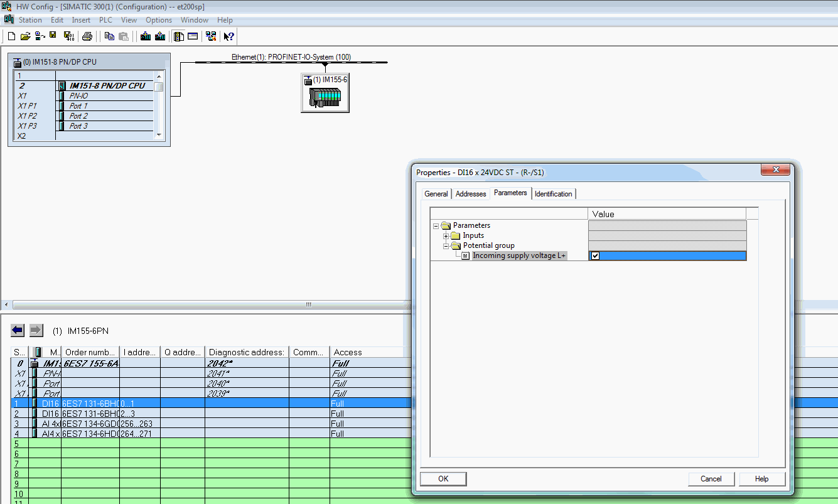The height and width of the screenshot is (504, 838).
Task: Click the Save and Compile toolbar icon
Action: click(68, 36)
